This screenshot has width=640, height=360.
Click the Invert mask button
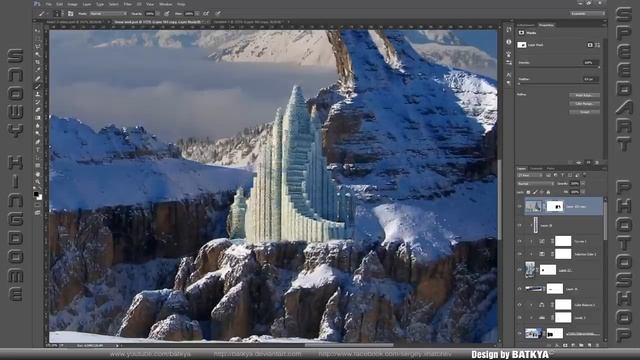tap(584, 112)
